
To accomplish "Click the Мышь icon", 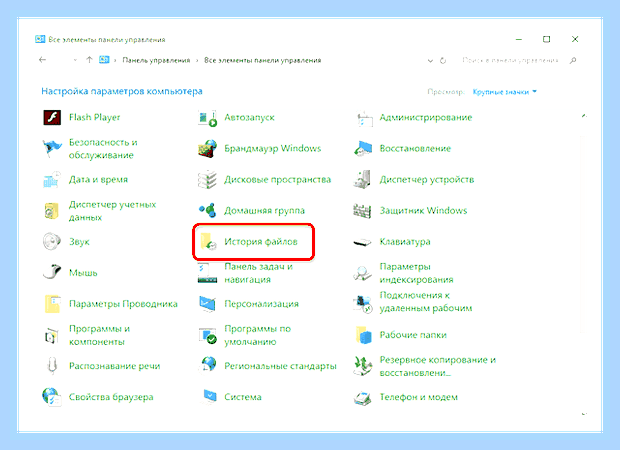I will point(52,272).
